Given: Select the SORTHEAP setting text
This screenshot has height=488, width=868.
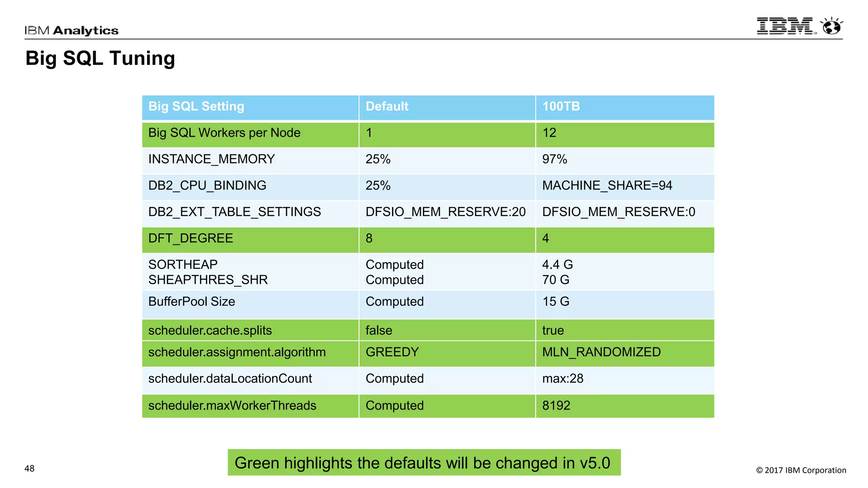Looking at the screenshot, I should (x=183, y=264).
